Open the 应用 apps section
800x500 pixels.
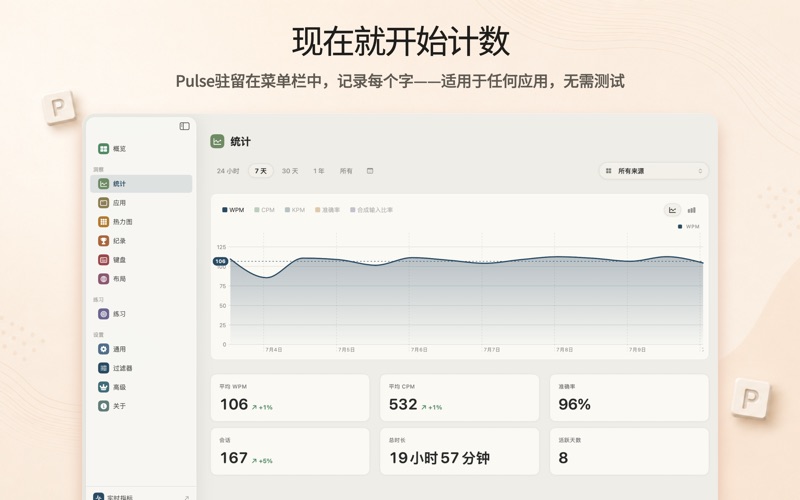141,203
